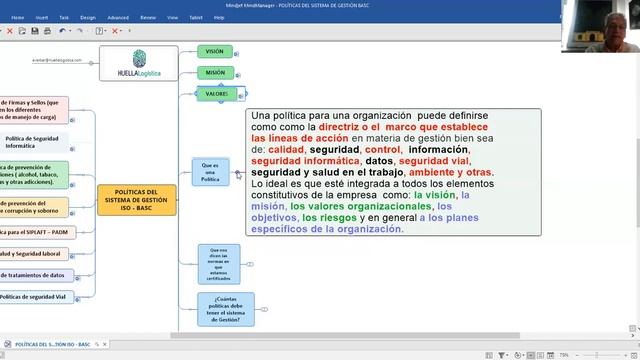Select 'Políticas de seguridad Vial' topic

[x=36, y=297]
